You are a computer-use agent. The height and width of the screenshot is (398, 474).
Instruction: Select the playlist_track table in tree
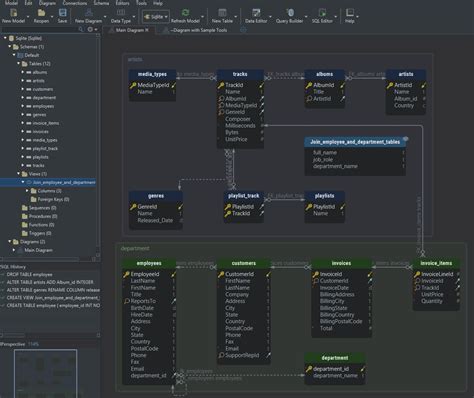click(45, 148)
